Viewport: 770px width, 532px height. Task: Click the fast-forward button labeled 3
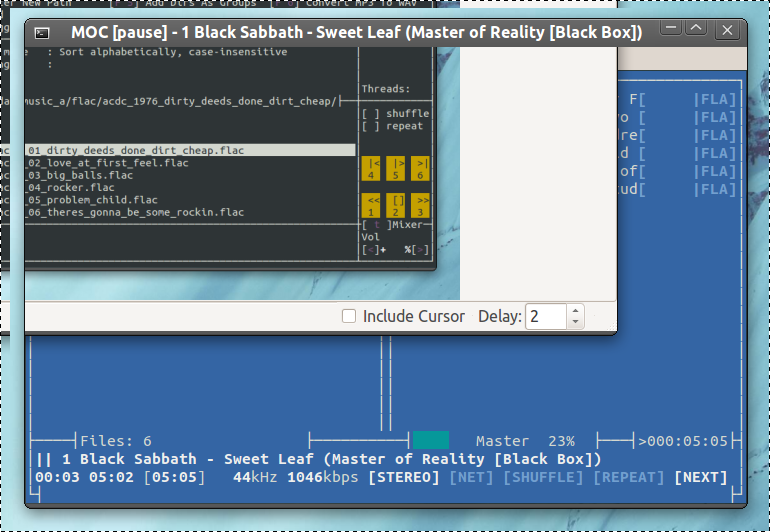tap(420, 206)
